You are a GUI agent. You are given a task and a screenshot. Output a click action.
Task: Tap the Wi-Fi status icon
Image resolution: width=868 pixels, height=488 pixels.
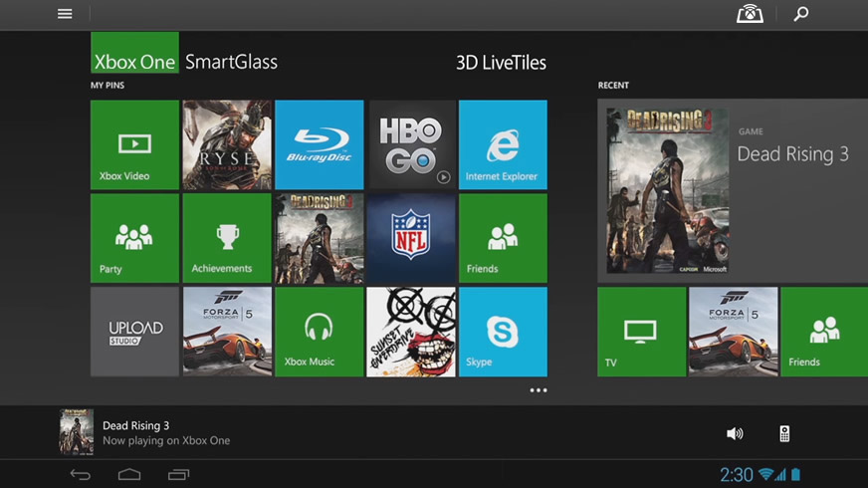pyautogui.click(x=765, y=474)
